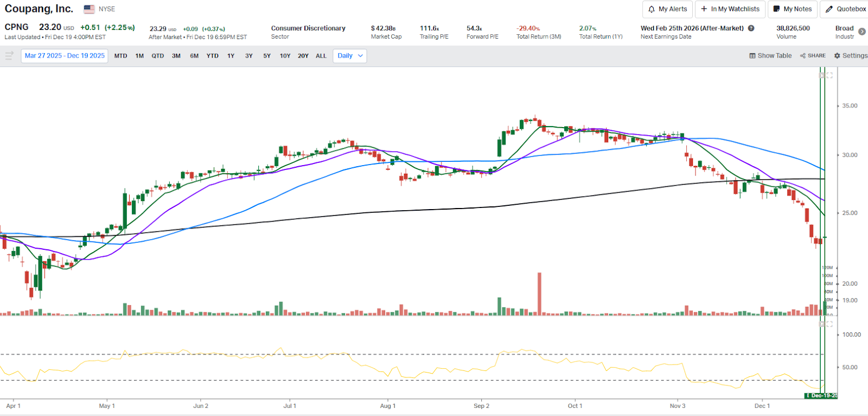Click the pencil icon for Quotebox
This screenshot has height=416, width=868.
coord(829,9)
